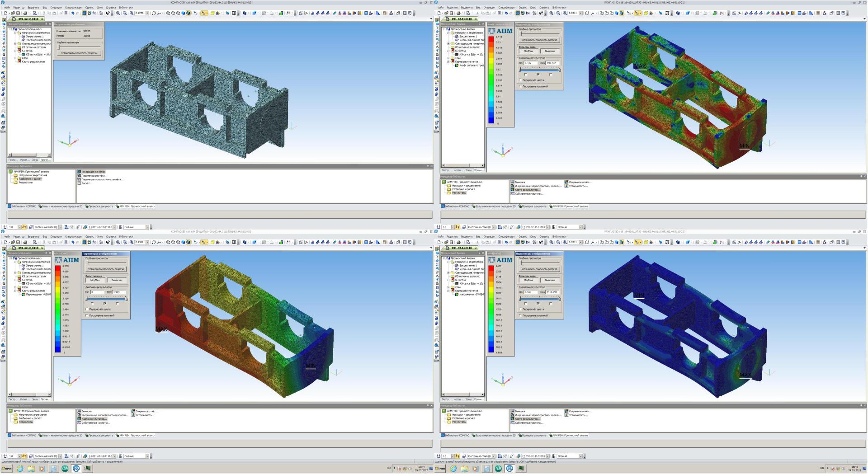This screenshot has height=474, width=868.
Task: Click 'Генерация КЭ сетки' library command
Action: [93, 172]
